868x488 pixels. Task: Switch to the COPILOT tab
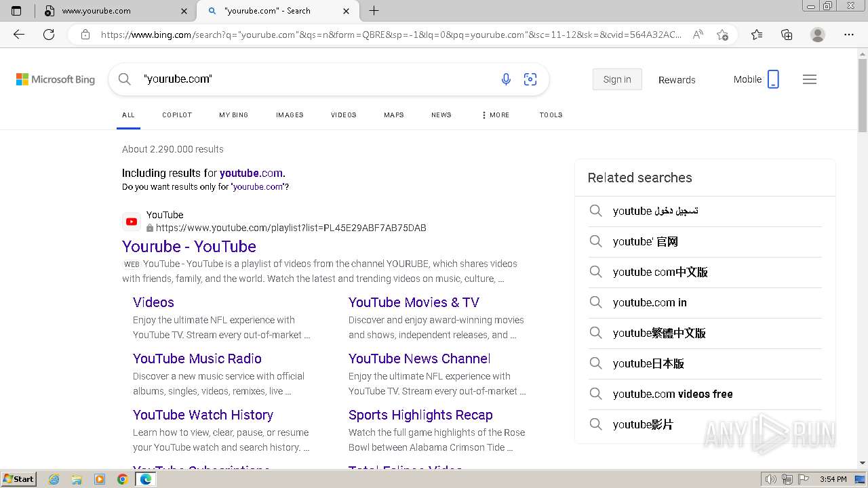[x=177, y=115]
